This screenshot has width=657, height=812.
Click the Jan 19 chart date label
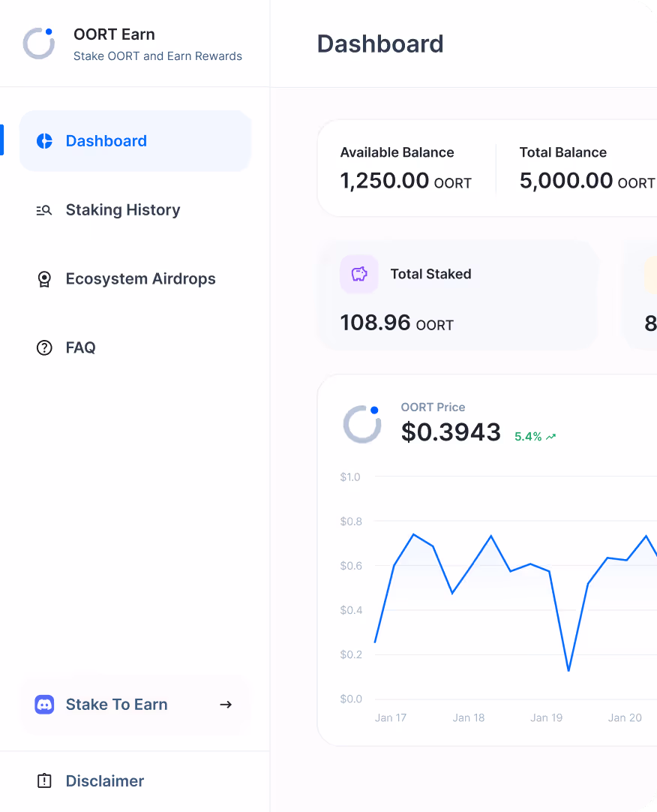tap(546, 718)
